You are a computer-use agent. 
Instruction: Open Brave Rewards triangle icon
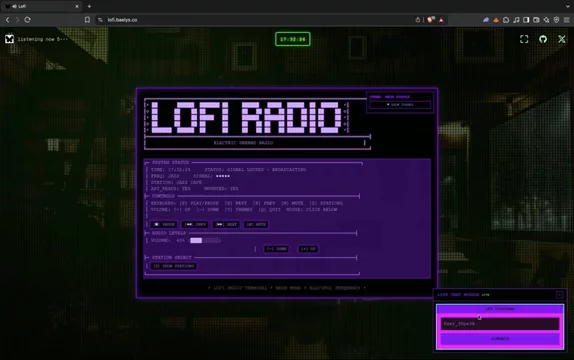pos(441,20)
